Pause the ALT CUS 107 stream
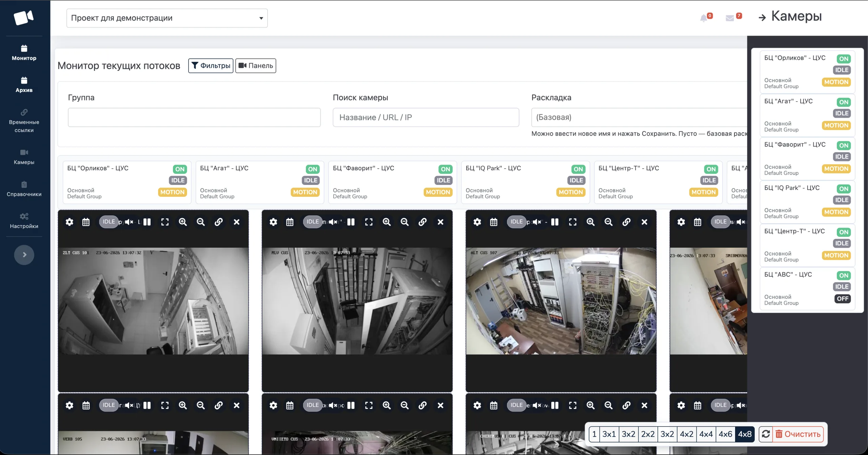868x455 pixels. pyautogui.click(x=555, y=222)
